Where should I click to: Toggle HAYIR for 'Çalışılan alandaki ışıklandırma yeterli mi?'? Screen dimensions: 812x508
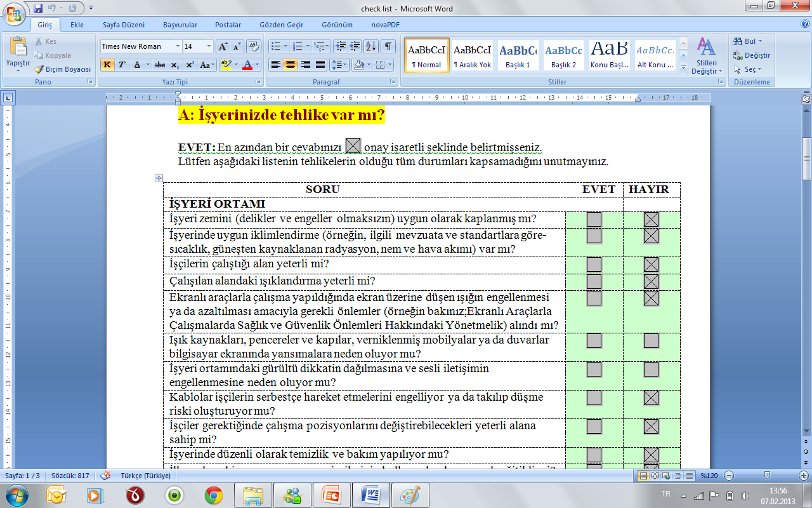[651, 282]
